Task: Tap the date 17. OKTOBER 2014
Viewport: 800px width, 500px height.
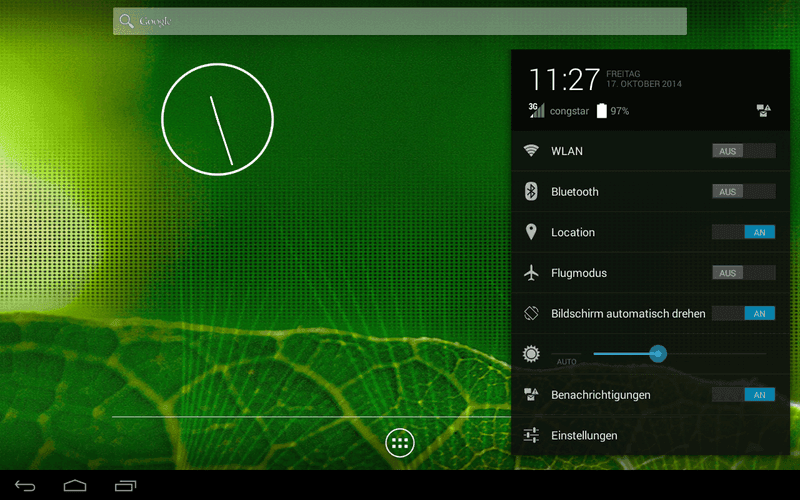Action: pyautogui.click(x=644, y=84)
